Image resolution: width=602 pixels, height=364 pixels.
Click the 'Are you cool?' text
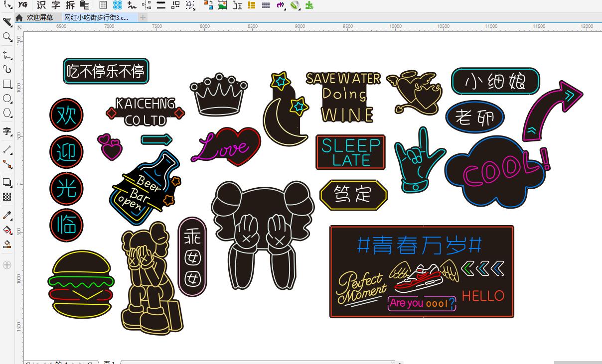coord(422,303)
